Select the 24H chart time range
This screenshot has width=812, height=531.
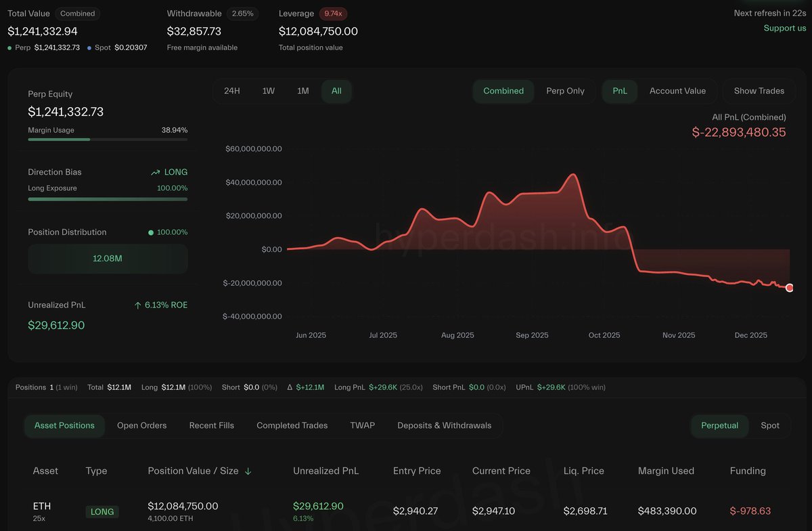click(232, 90)
